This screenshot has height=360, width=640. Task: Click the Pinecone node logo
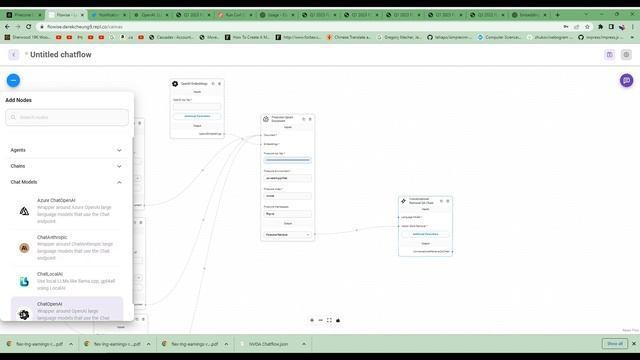coord(266,119)
